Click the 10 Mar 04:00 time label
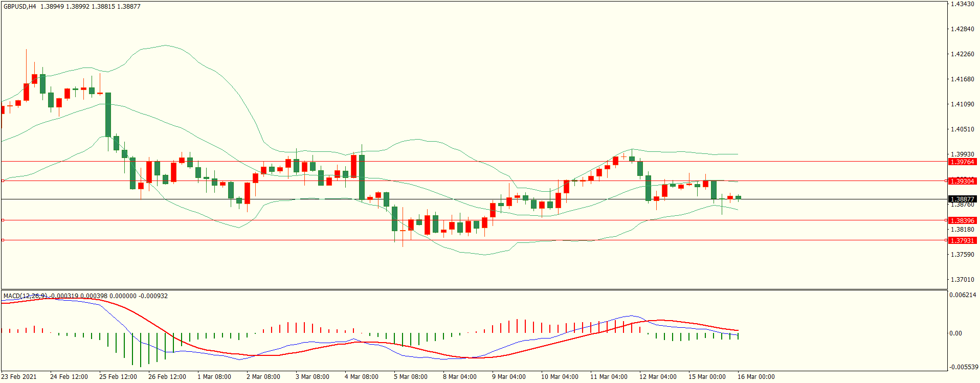 (560, 377)
